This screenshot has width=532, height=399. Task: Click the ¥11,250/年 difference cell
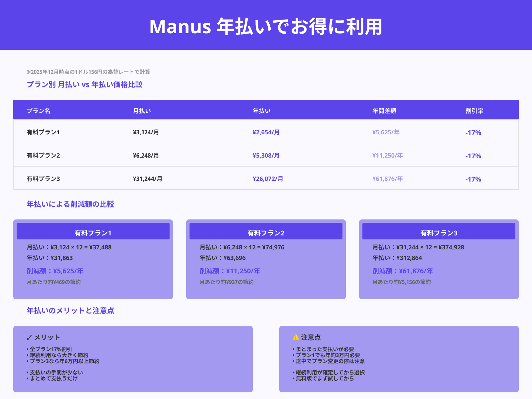tap(387, 155)
